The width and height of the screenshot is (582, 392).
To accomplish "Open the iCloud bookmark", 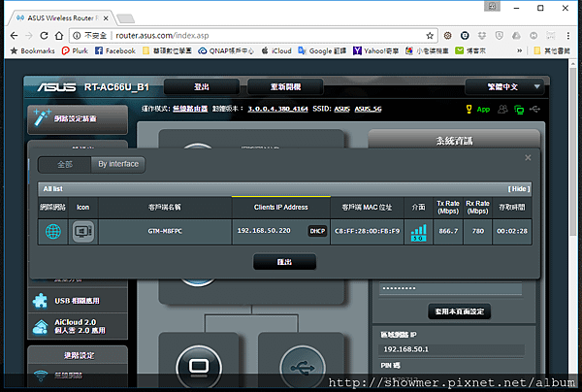I will 276,50.
